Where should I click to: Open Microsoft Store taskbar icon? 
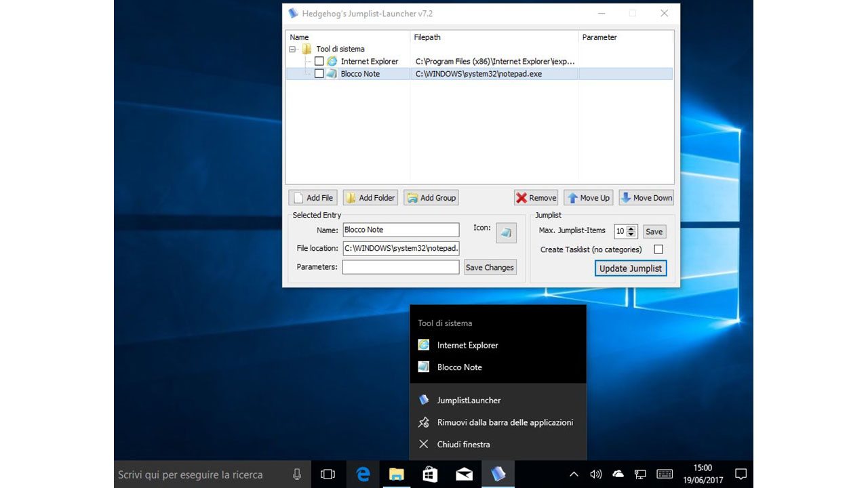coord(430,474)
